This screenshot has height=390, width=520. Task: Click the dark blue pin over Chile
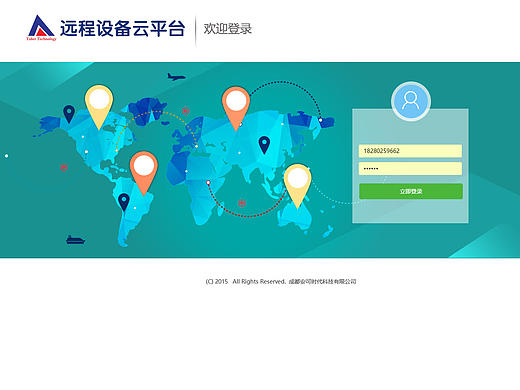[124, 202]
